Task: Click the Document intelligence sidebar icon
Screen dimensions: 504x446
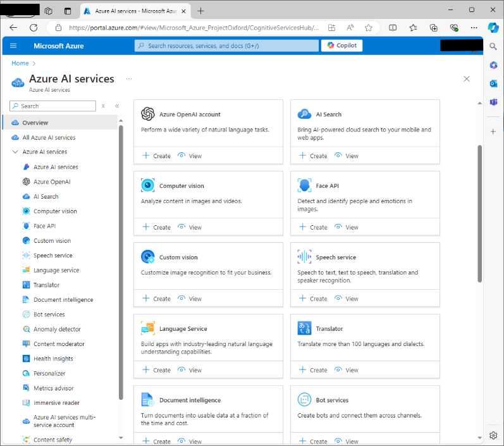Action: click(26, 300)
